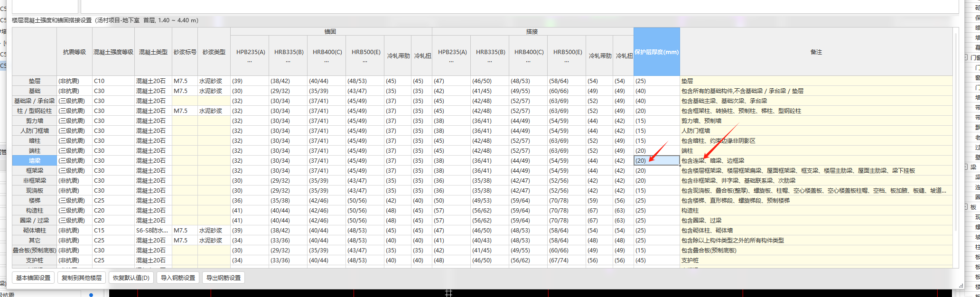Viewport: 980px width, 297px height.
Task: Click 锚固 HPB235(A) value (39) in 垫层 row
Action: (250, 81)
